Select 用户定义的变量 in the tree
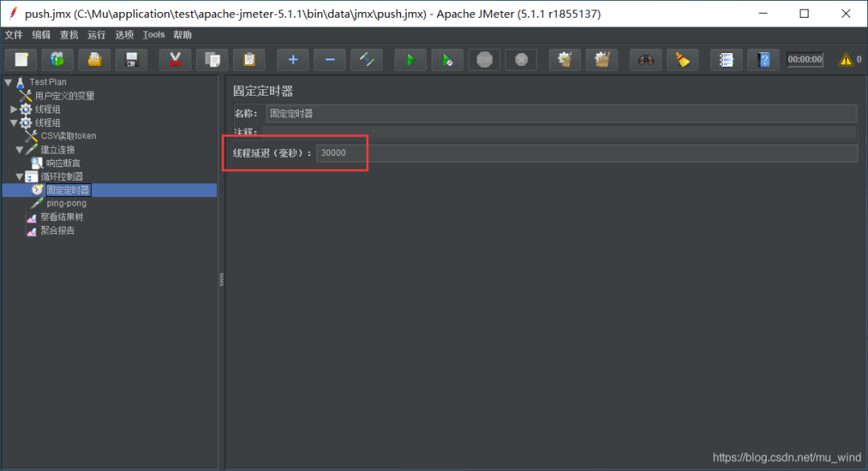Image resolution: width=868 pixels, height=471 pixels. click(65, 96)
